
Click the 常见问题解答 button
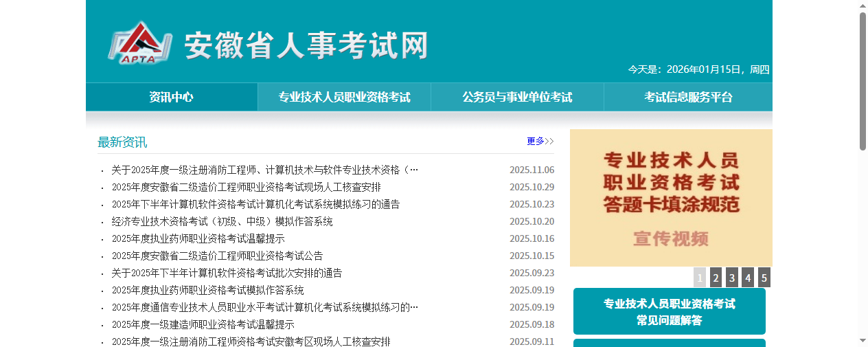(669, 311)
